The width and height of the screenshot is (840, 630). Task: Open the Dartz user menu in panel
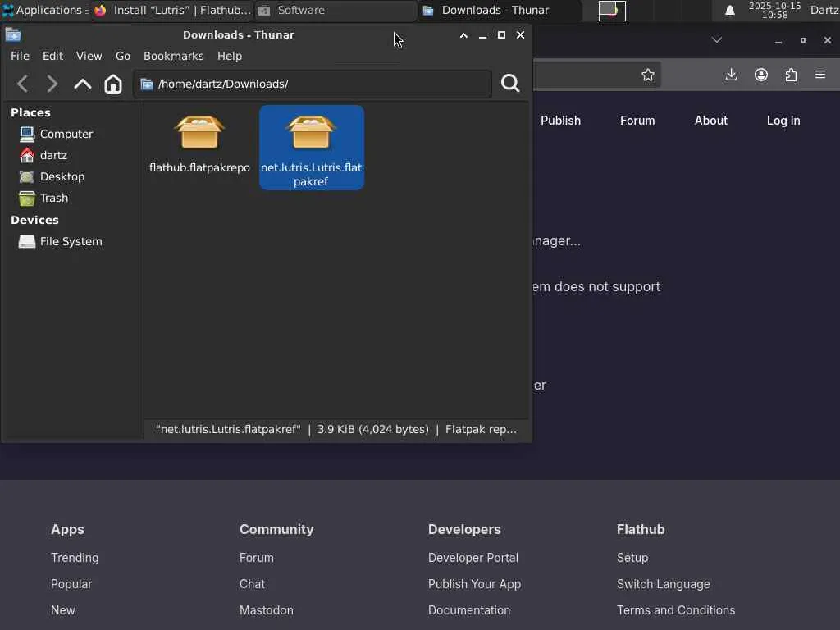(x=824, y=10)
